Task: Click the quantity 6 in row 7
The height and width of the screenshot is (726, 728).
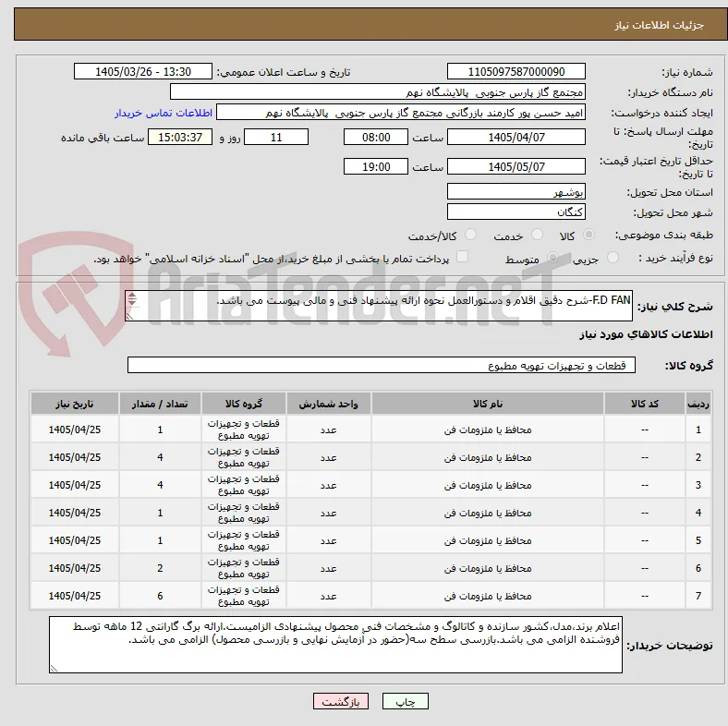Action: [160, 596]
